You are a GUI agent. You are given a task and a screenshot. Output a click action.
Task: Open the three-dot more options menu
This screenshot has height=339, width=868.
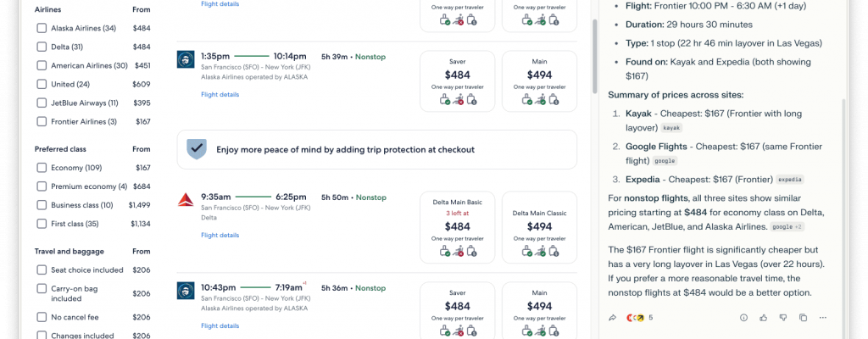822,318
